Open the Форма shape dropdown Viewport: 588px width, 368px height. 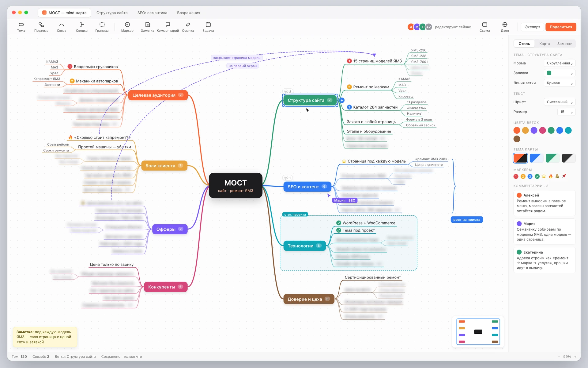560,63
